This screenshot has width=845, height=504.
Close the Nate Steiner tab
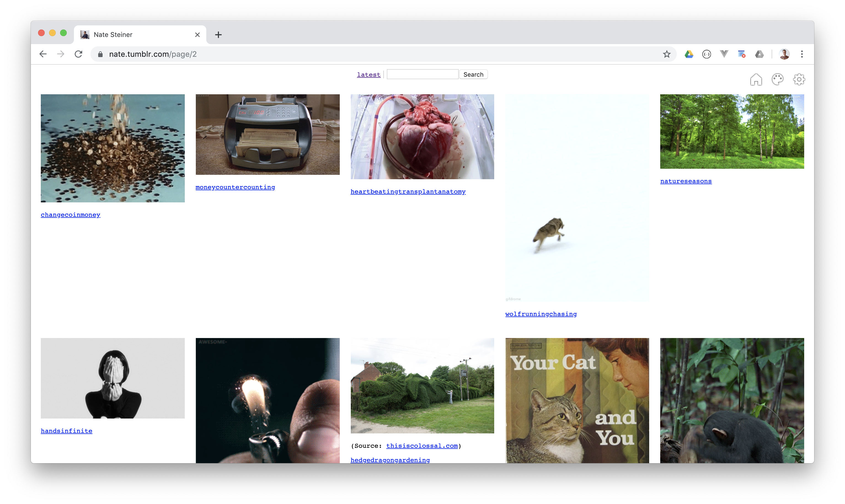197,35
